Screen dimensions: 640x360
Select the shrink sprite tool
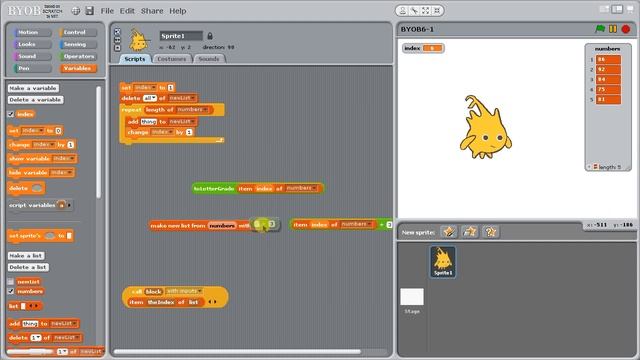(x=437, y=11)
